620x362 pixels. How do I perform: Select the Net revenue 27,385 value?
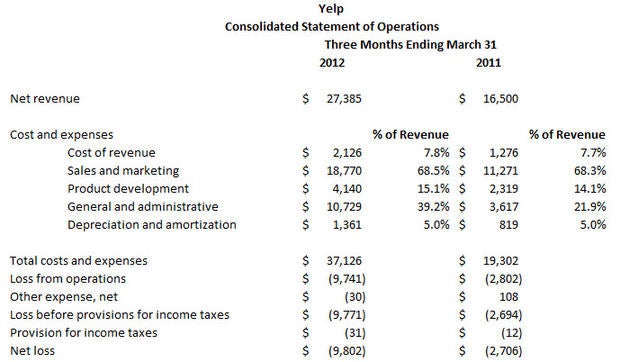(x=344, y=99)
